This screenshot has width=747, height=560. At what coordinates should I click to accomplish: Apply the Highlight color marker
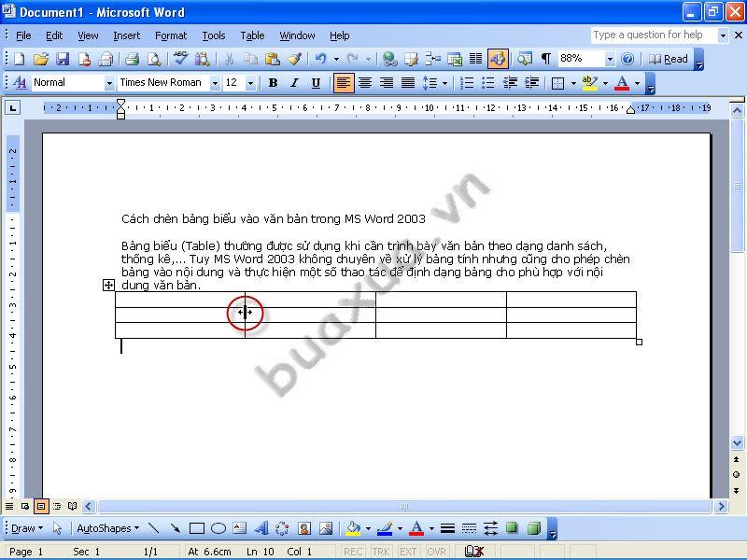[590, 83]
